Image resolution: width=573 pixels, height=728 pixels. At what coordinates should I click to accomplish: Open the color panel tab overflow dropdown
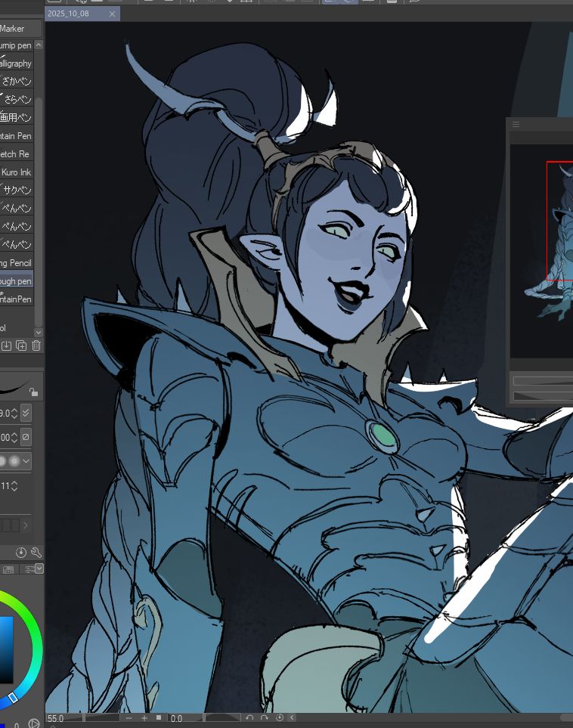[39, 568]
